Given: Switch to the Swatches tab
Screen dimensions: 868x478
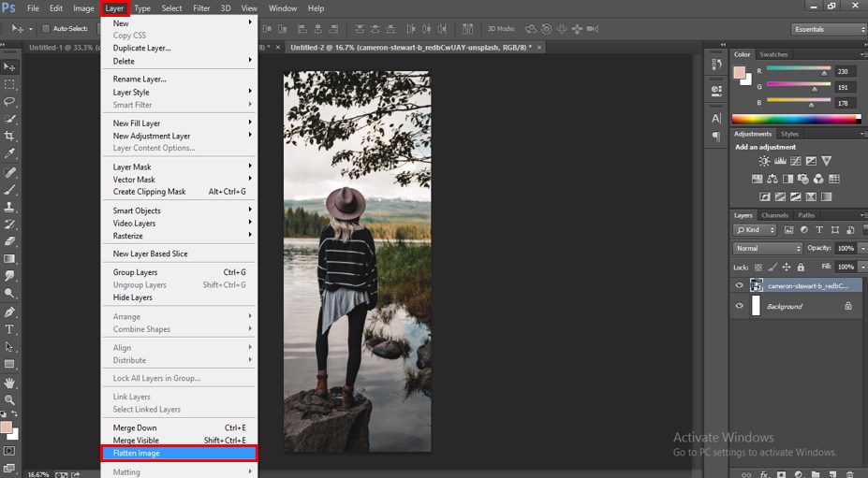Looking at the screenshot, I should 772,54.
